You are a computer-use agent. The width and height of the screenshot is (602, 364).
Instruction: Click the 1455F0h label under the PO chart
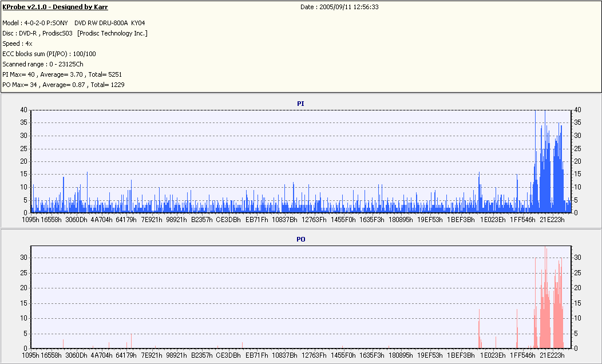(x=343, y=355)
